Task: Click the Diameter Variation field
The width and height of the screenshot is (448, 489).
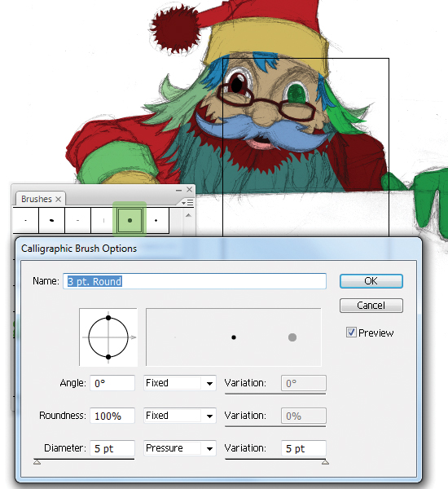Action: (304, 448)
